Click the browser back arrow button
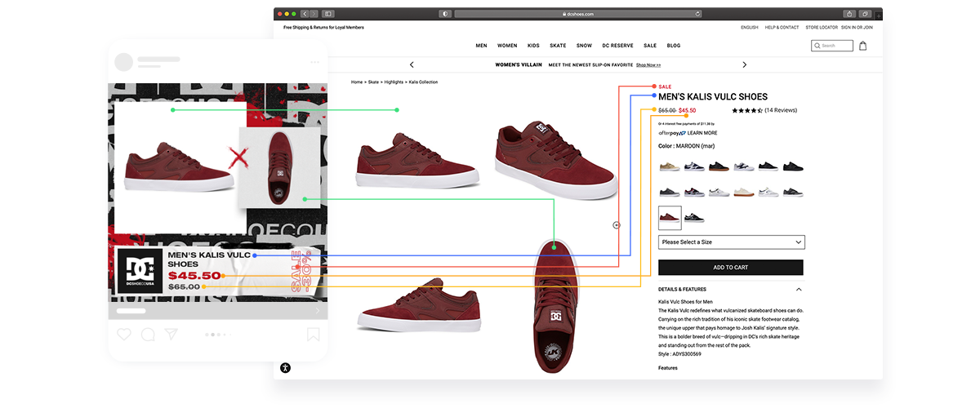This screenshot has height=408, width=980. pyautogui.click(x=305, y=14)
